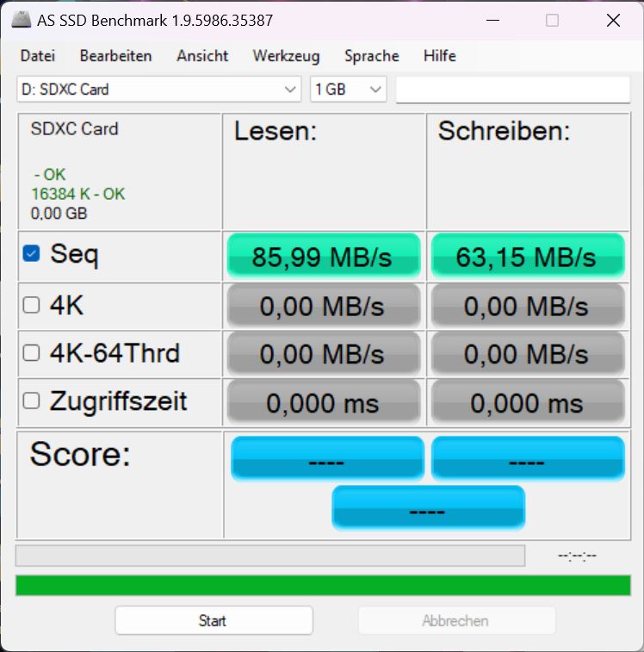Open the Ansicht menu
Screen dimensions: 644x652
(x=202, y=56)
